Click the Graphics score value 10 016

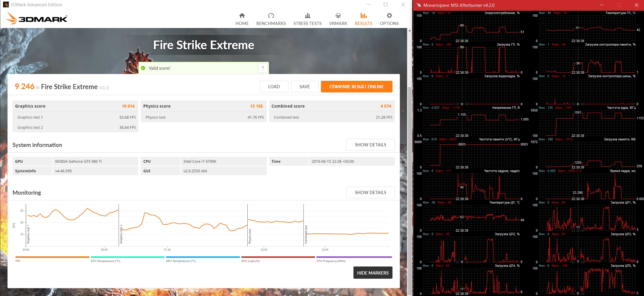coord(128,106)
